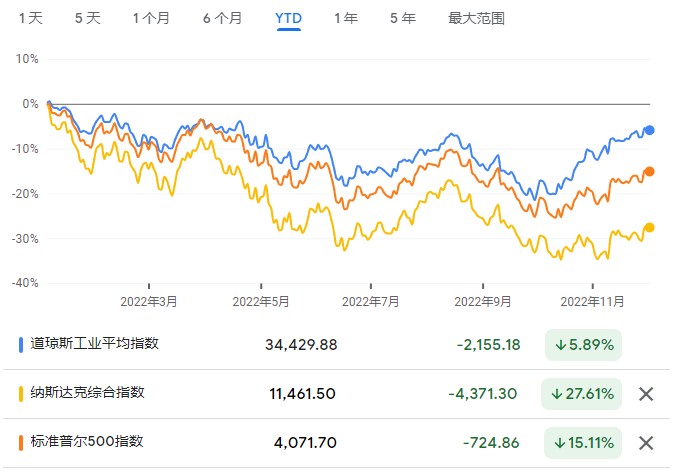Click the yellow Nasdaq endpoint dot
The image size is (674, 474).
pyautogui.click(x=649, y=227)
